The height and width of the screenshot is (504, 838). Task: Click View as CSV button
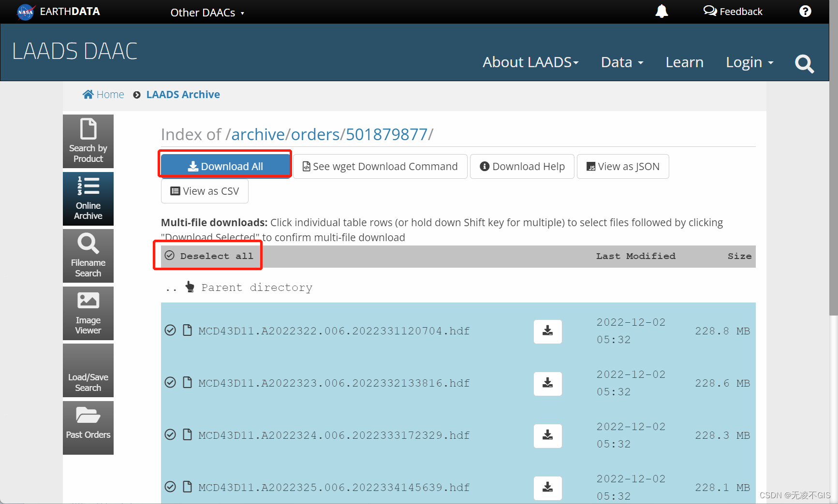point(205,191)
